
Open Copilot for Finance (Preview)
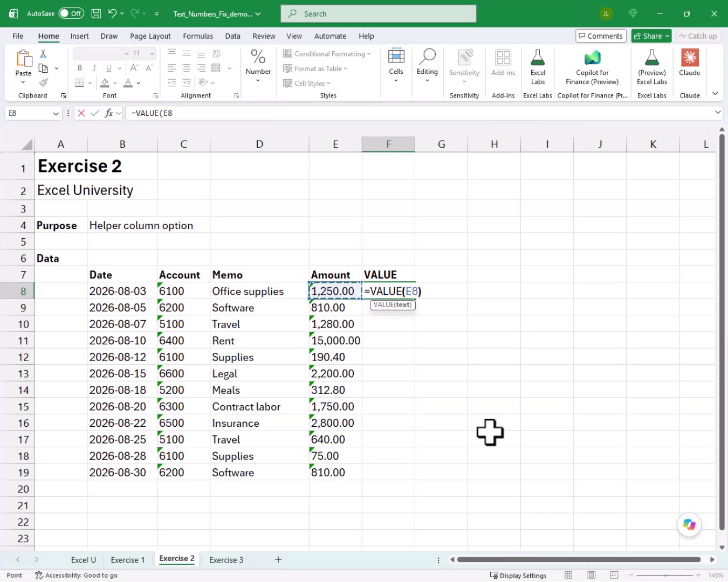click(x=592, y=67)
